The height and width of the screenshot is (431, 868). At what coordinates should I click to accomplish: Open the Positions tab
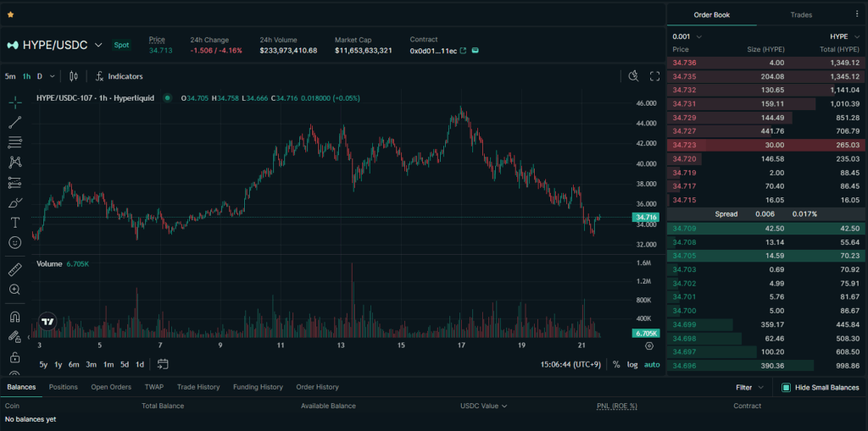(x=63, y=387)
